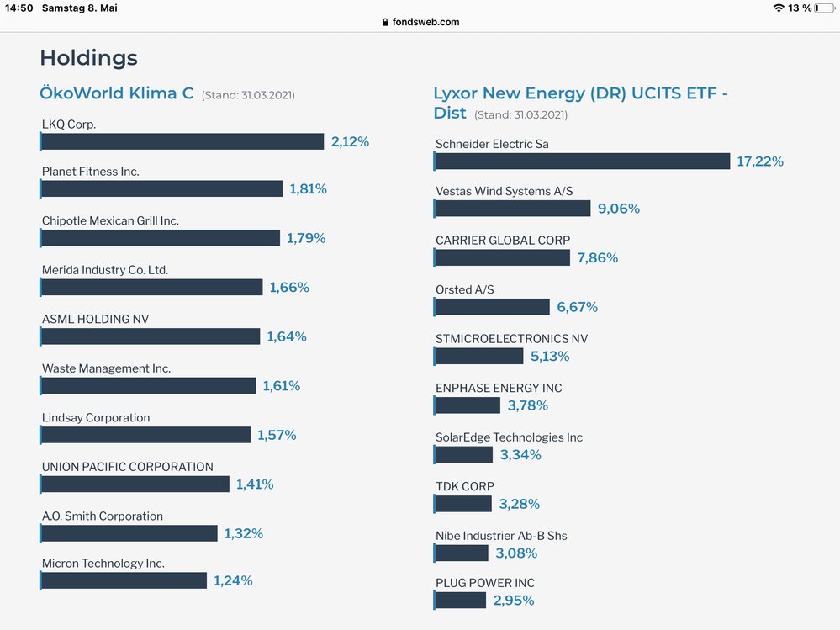Click the UNION PACIFIC CORPORATION bar
Viewport: 840px width, 630px height.
click(135, 484)
